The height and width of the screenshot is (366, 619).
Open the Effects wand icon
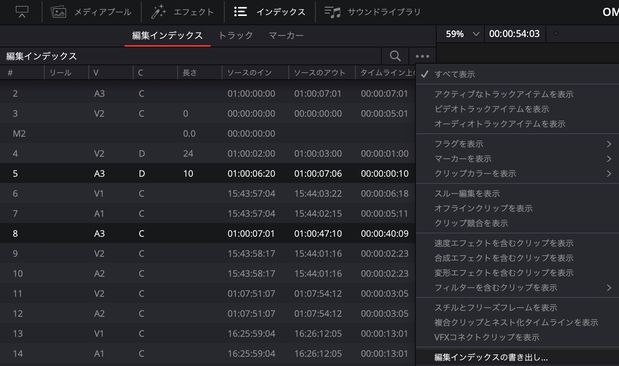(x=158, y=12)
